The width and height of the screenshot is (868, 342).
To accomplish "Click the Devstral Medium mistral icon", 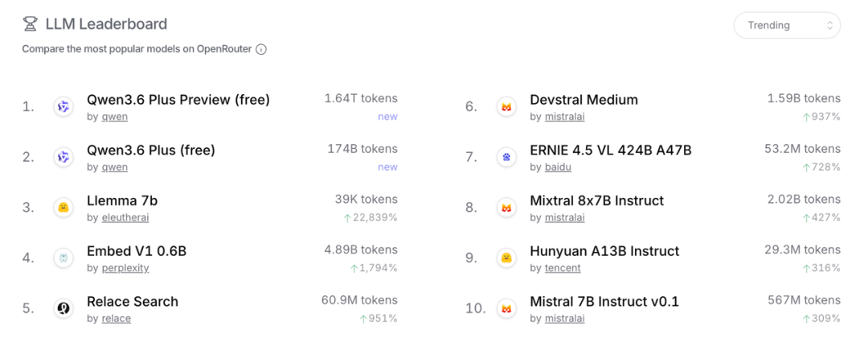I will [x=506, y=106].
